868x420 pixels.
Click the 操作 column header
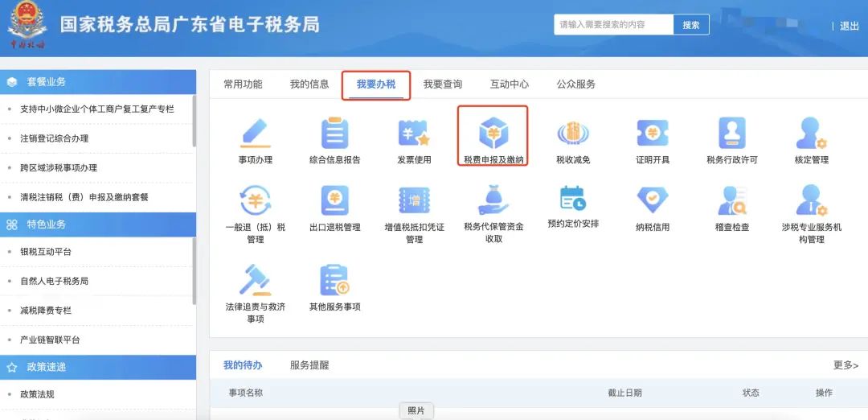(825, 393)
